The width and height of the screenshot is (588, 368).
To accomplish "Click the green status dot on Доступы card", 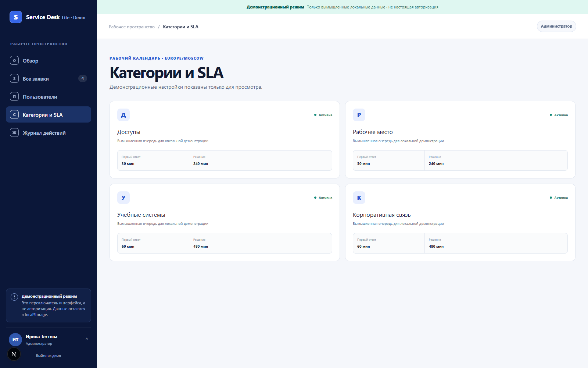I will click(315, 115).
